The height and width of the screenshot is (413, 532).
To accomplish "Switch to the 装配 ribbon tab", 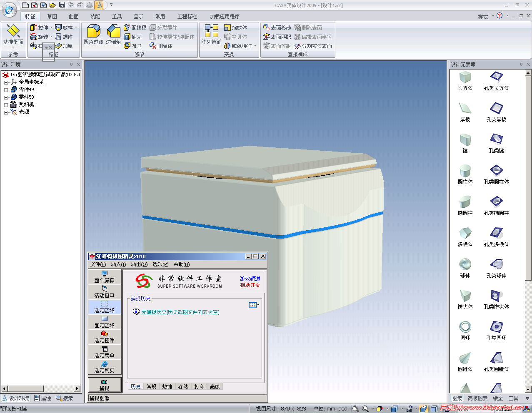I will click(x=95, y=16).
